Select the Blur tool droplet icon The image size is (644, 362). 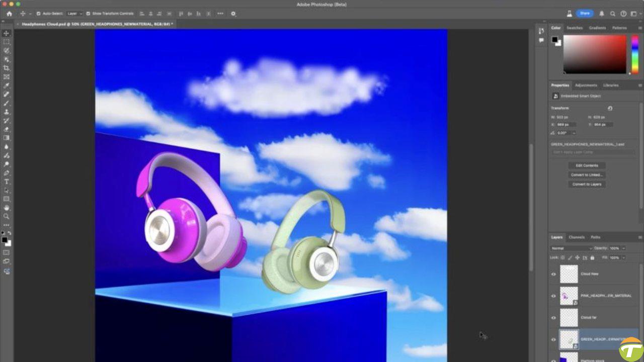pyautogui.click(x=7, y=147)
